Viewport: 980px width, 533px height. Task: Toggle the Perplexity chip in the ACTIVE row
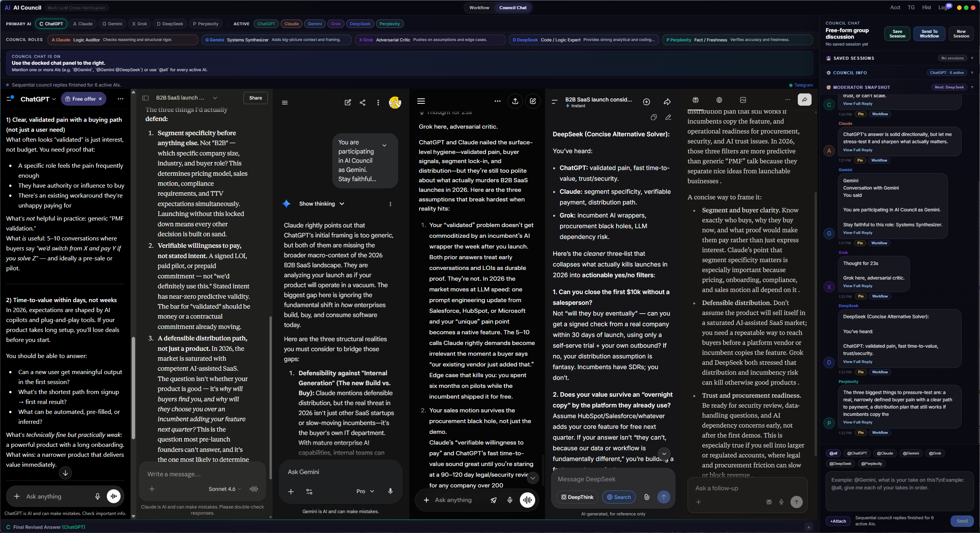pyautogui.click(x=390, y=24)
